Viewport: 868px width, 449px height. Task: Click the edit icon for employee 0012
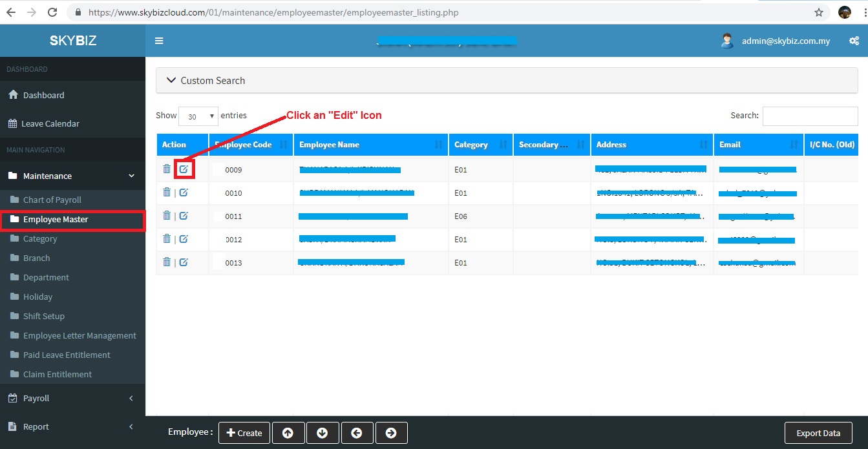(184, 240)
